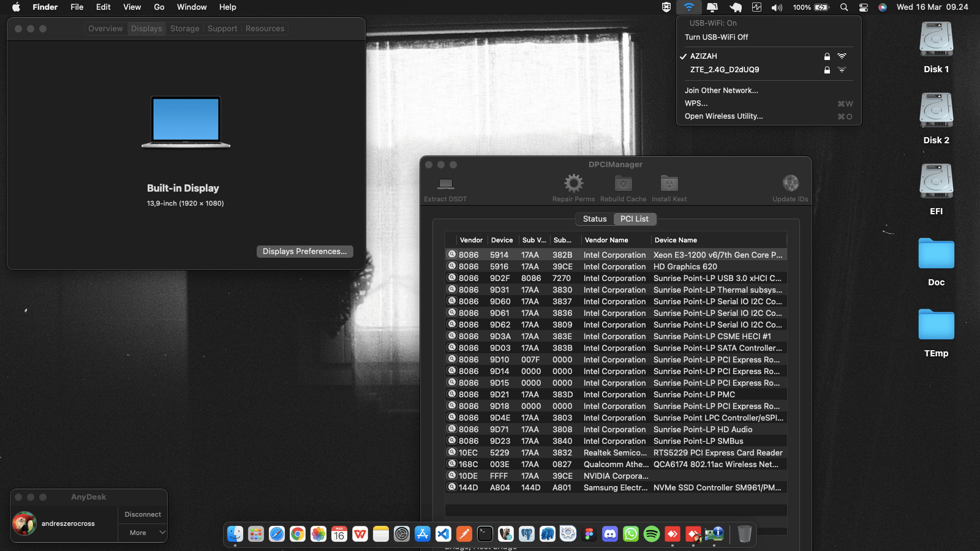The image size is (980, 551).
Task: Sort by the Vendor Name column header
Action: click(616, 240)
